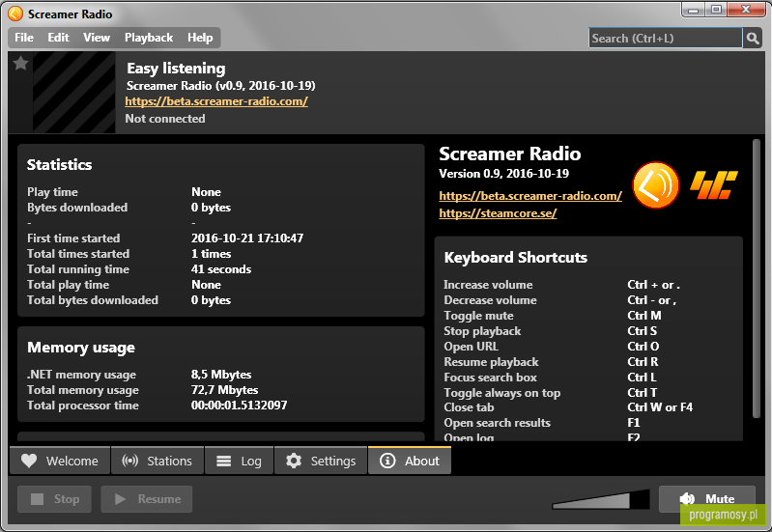Open beta.screamer-radio.com link under Version
This screenshot has width=772, height=532.
point(530,196)
